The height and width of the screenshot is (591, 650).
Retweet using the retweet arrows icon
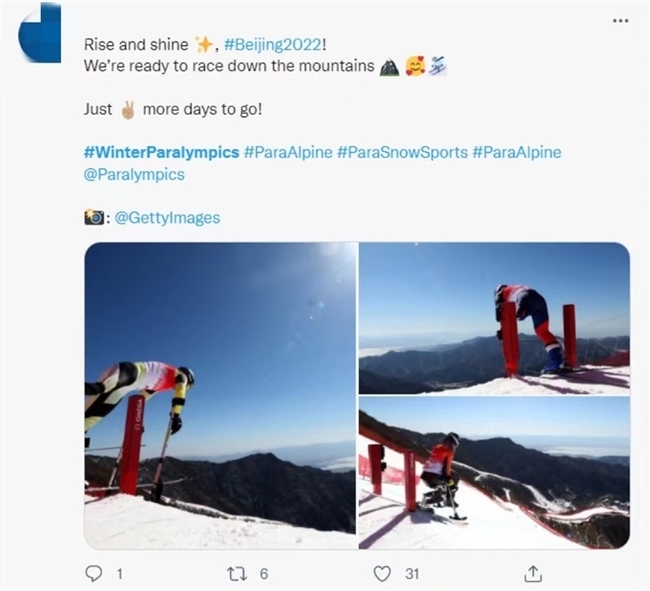[x=237, y=574]
